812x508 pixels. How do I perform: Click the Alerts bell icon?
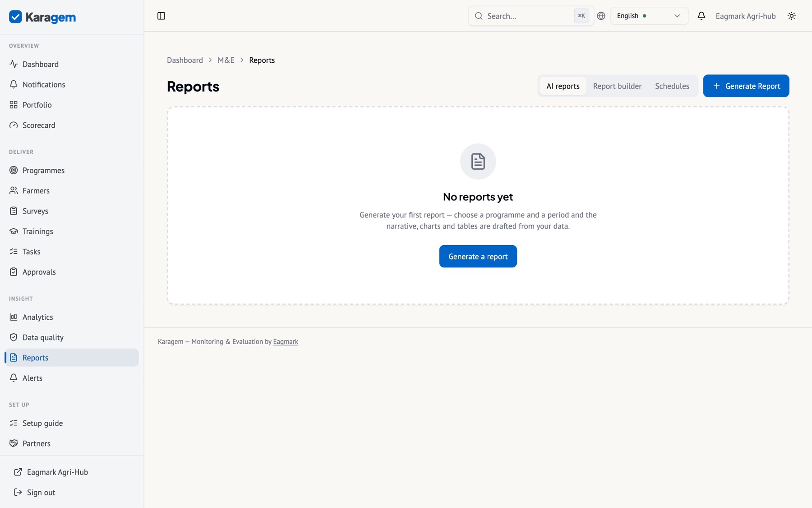pyautogui.click(x=14, y=378)
